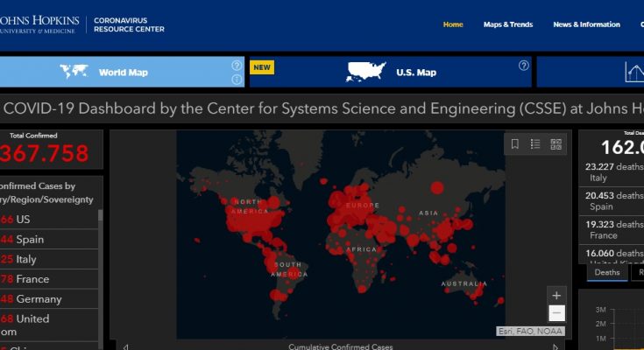Image resolution: width=644 pixels, height=350 pixels.
Task: Click the COVID-19 Dashboard title heading
Action: click(x=323, y=108)
